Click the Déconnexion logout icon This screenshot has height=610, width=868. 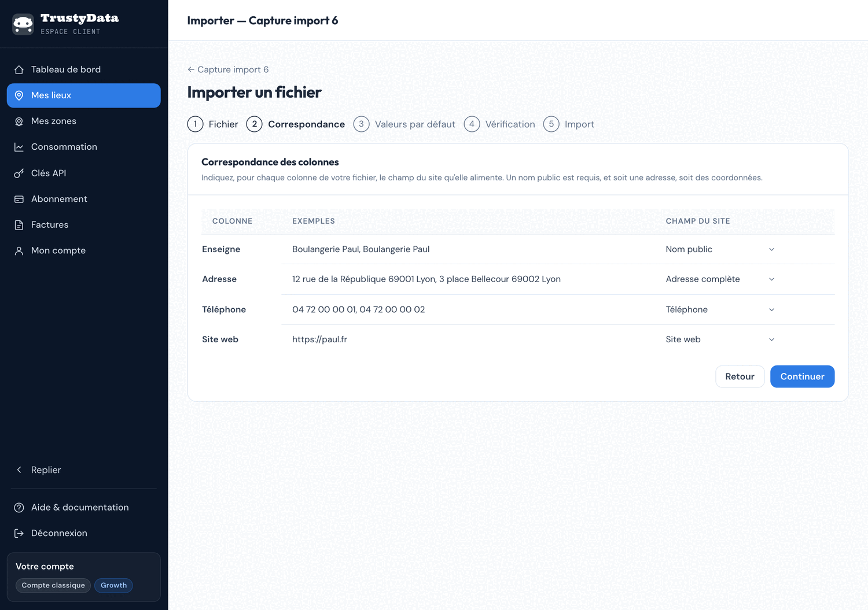(x=19, y=533)
